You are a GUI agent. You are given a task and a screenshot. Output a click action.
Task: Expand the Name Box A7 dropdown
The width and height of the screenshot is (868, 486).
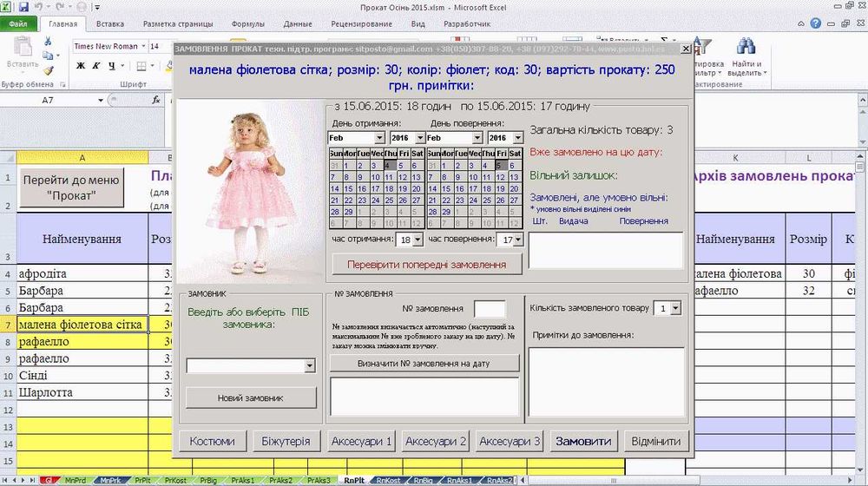click(100, 100)
